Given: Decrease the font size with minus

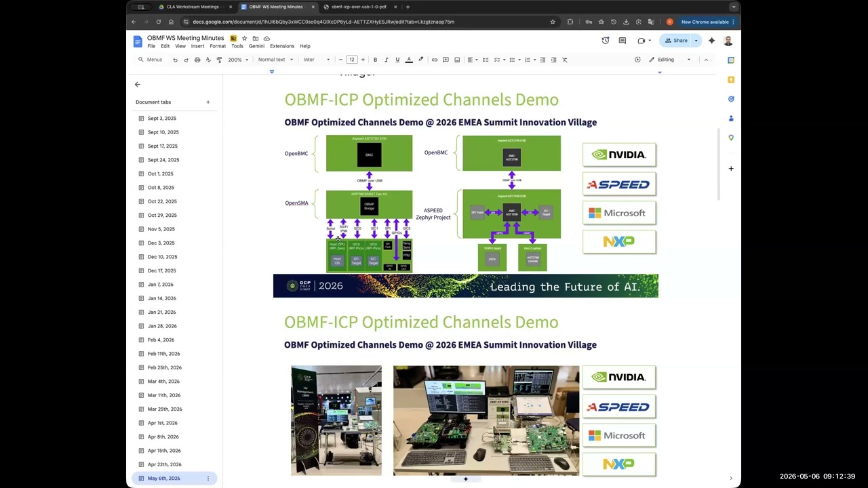Looking at the screenshot, I should point(340,60).
